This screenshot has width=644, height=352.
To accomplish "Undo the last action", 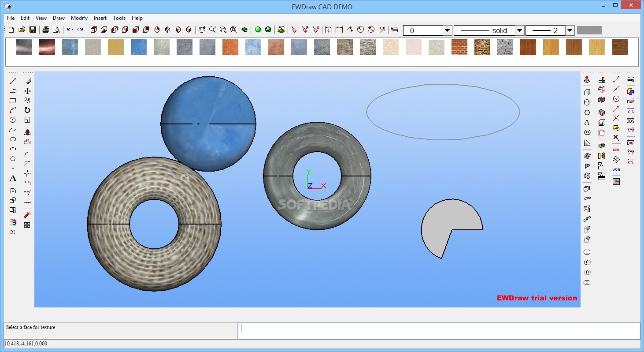I will (70, 30).
